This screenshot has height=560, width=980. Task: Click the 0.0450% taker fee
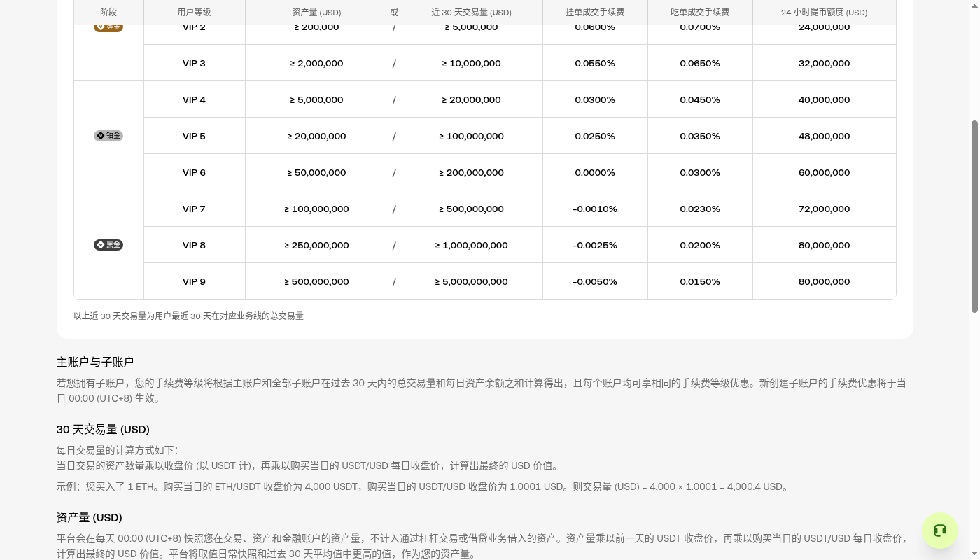pos(700,99)
